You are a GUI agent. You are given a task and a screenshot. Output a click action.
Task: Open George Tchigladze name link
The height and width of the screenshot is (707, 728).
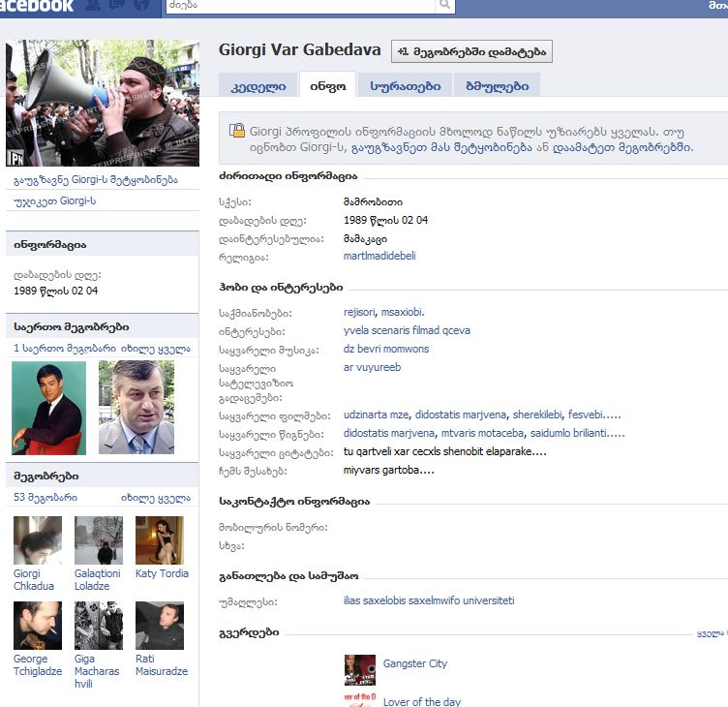(x=38, y=665)
